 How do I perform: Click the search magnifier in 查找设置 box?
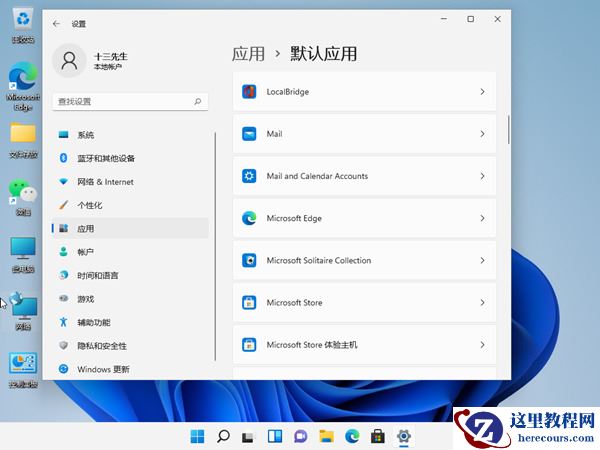pyautogui.click(x=198, y=101)
